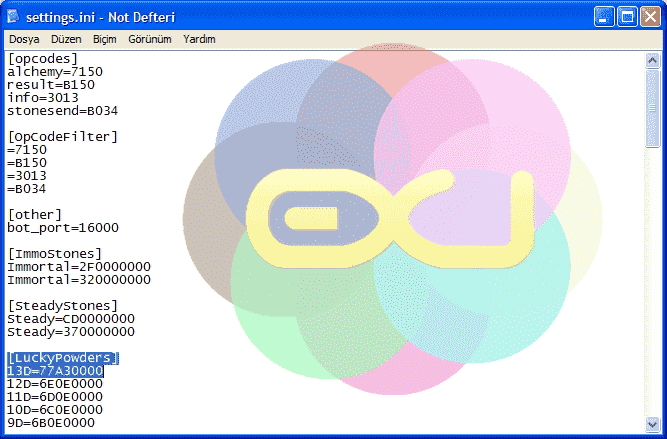
Task: Click the line =B150
Action: click(x=27, y=162)
